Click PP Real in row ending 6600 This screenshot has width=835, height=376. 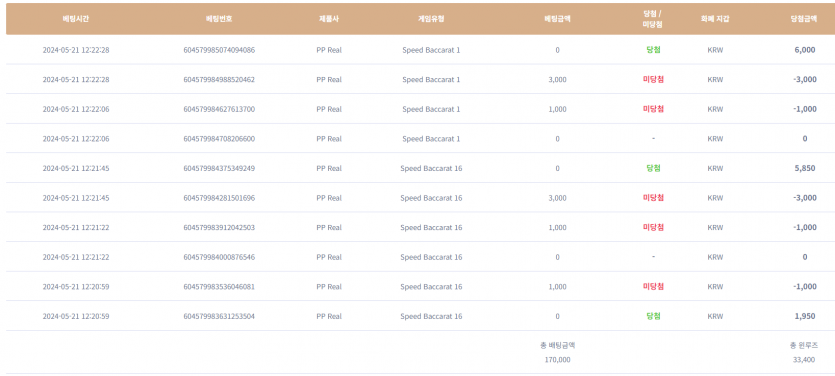point(329,139)
